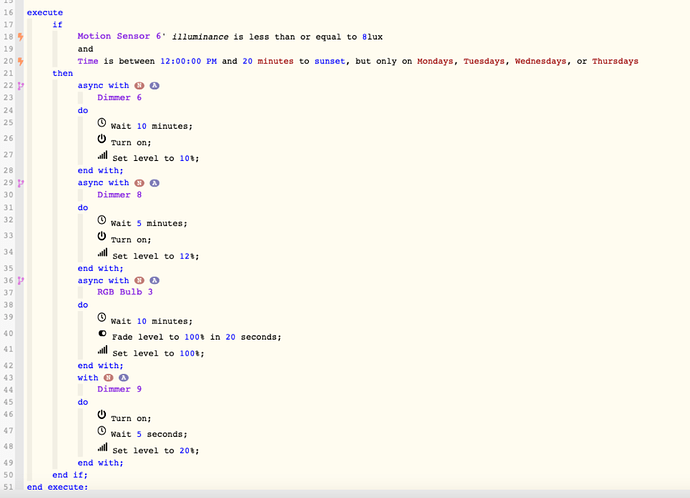690x498 pixels.
Task: Click the '12:00:00 PM' time value
Action: pyautogui.click(x=188, y=61)
